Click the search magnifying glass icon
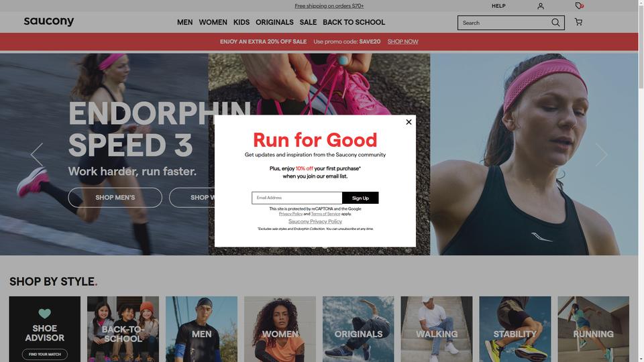This screenshot has height=362, width=644. tap(555, 23)
